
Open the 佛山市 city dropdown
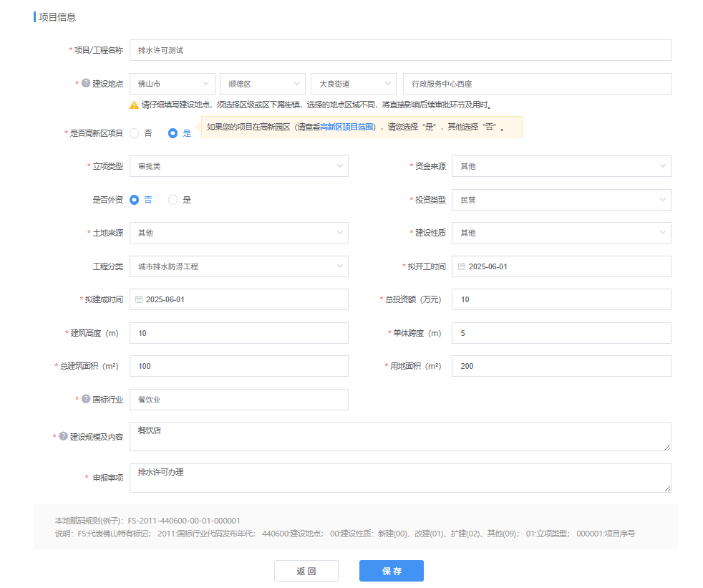point(172,84)
